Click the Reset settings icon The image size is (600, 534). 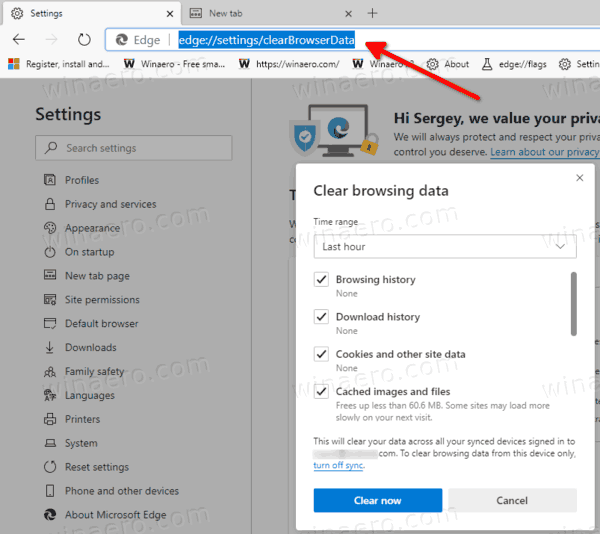click(x=50, y=467)
